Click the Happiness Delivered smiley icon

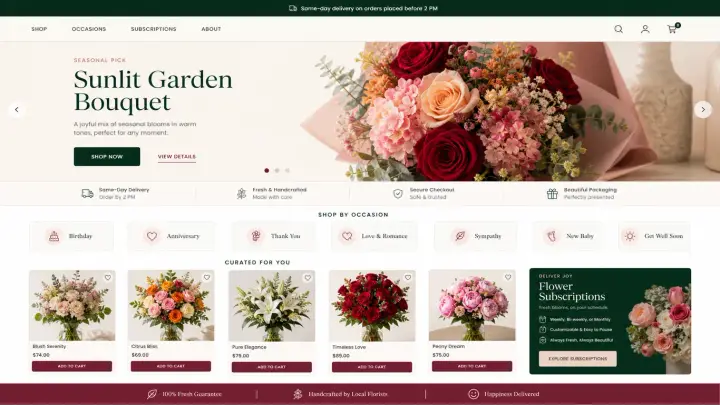(x=473, y=394)
